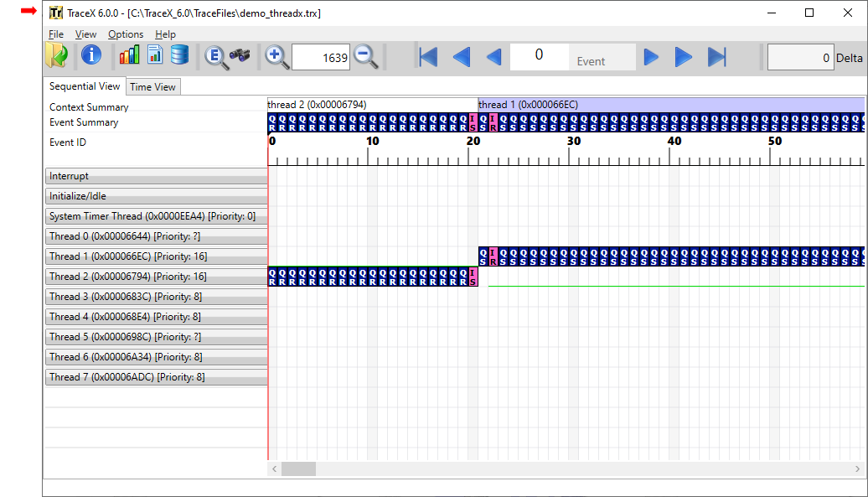Click inside the Event number input field
The height and width of the screenshot is (497, 868).
point(539,56)
